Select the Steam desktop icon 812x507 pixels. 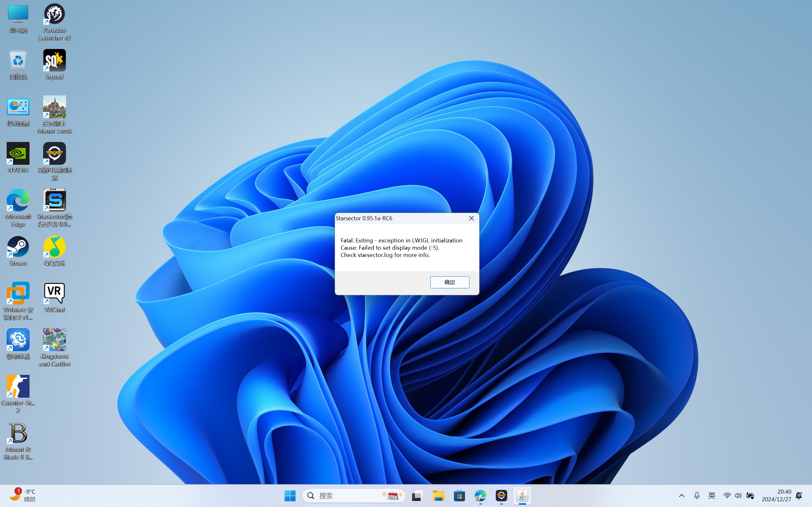(x=18, y=247)
